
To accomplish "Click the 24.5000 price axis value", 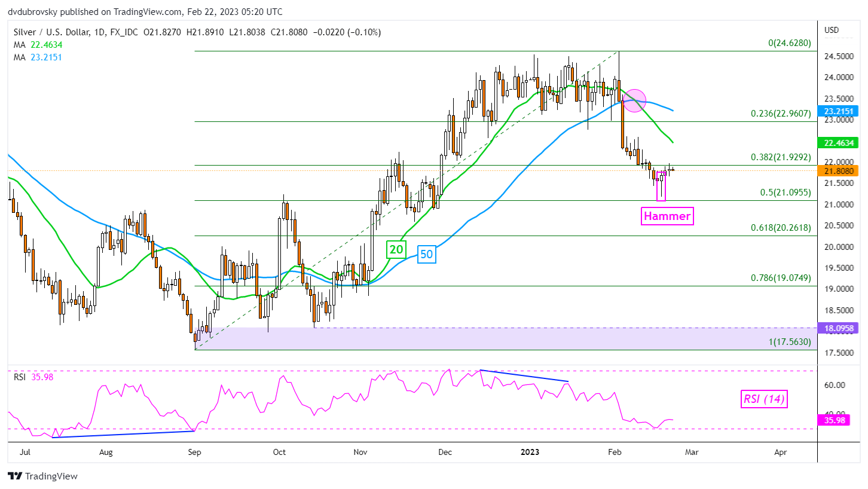I will (838, 57).
